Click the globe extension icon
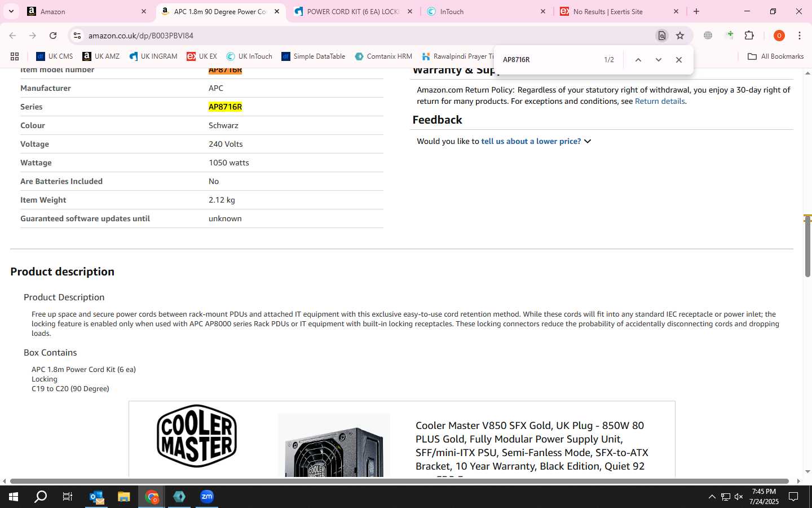Screen dimensions: 812x508 (708, 36)
